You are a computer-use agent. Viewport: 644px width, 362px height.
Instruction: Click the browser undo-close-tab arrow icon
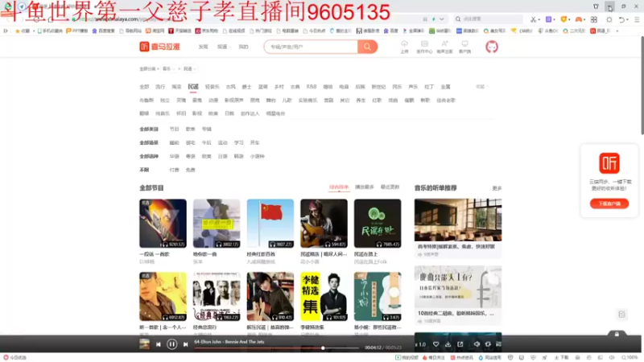click(x=621, y=19)
